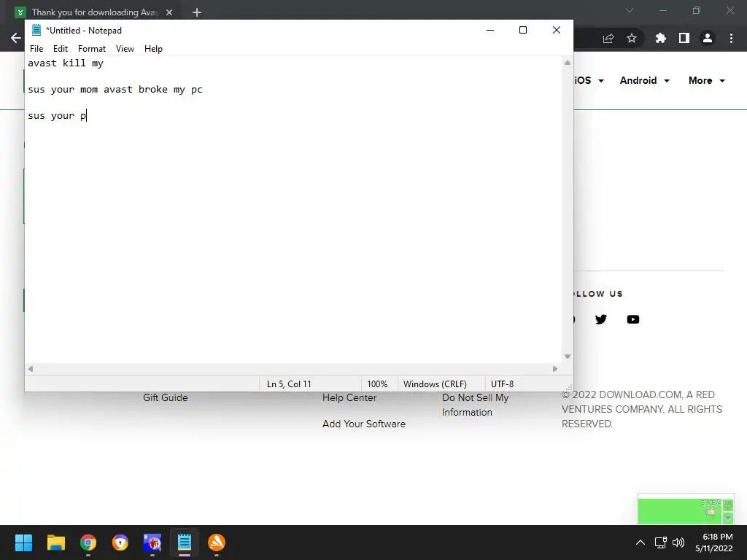Open the Notepad Format menu
747x560 pixels.
pyautogui.click(x=91, y=49)
